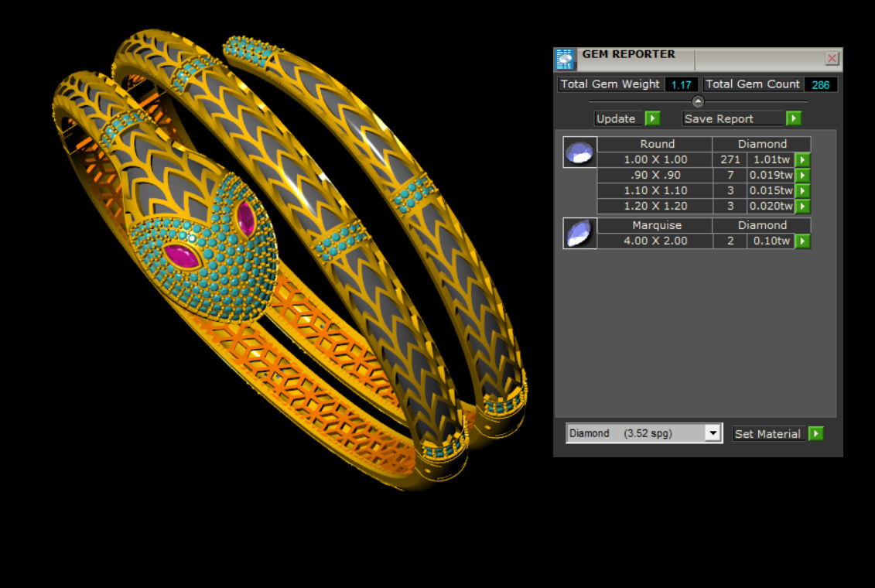The width and height of the screenshot is (875, 588).
Task: Click green arrow for 1.10 X 1.10 row
Action: 803,191
